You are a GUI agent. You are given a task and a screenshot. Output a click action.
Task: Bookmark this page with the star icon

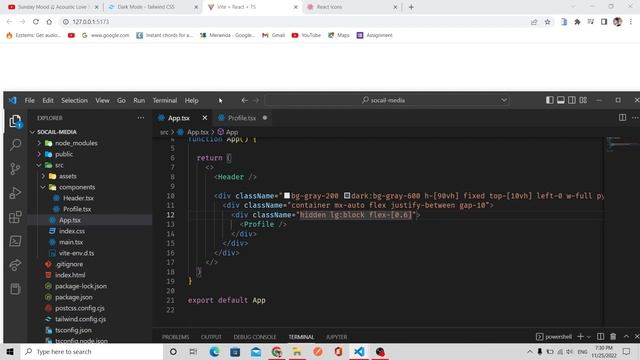click(547, 22)
